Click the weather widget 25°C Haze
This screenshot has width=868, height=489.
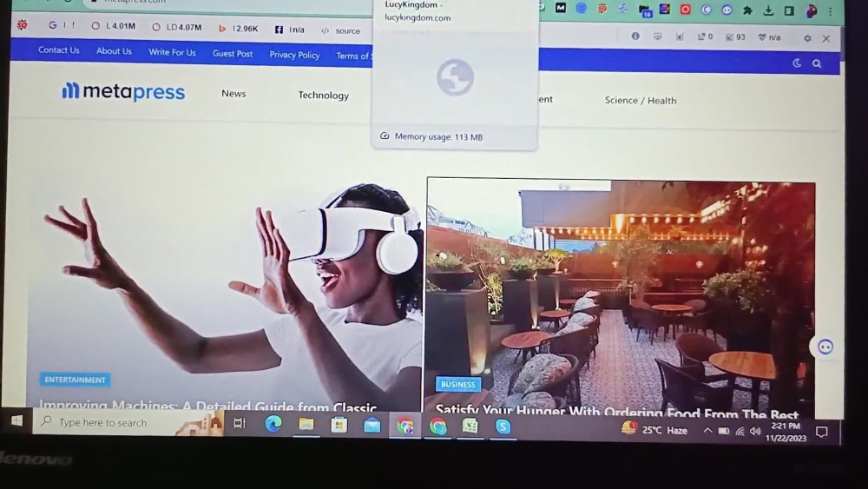click(x=654, y=430)
